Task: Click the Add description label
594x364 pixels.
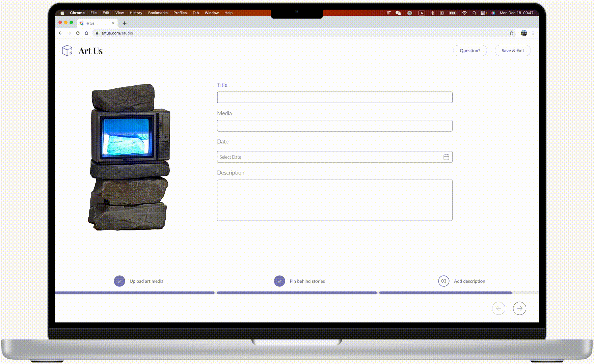Action: point(469,281)
